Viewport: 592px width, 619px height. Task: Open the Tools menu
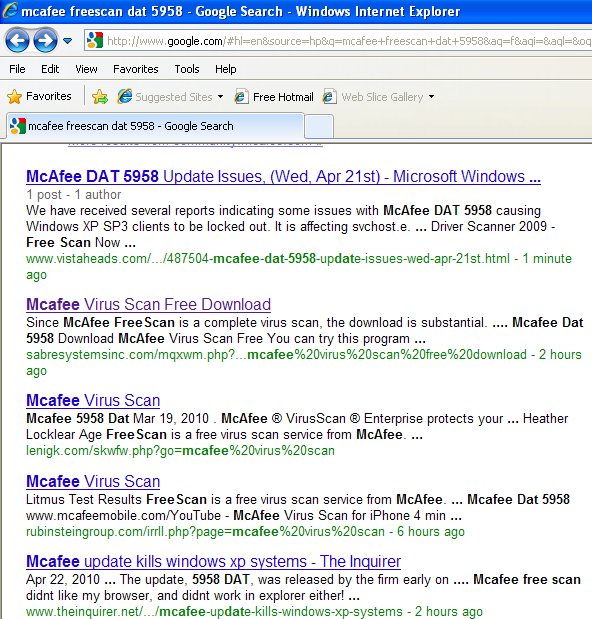[x=187, y=69]
